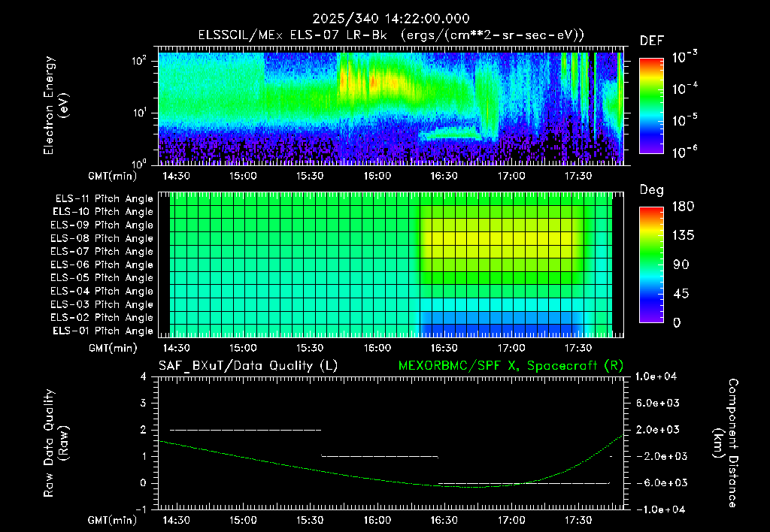Click the 15:30 tick under data quality plot
This screenshot has width=770, height=532.
pos(310,520)
